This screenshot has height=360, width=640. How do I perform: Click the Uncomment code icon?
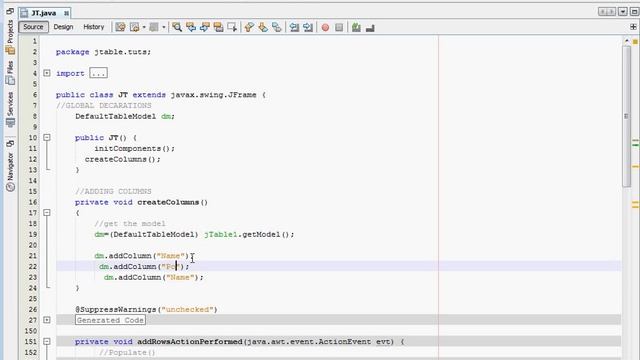coord(370,28)
